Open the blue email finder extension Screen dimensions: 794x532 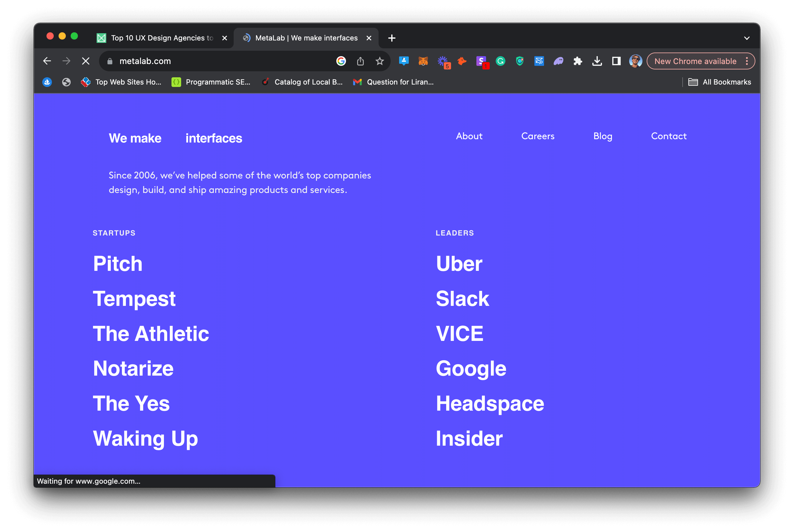pos(539,61)
